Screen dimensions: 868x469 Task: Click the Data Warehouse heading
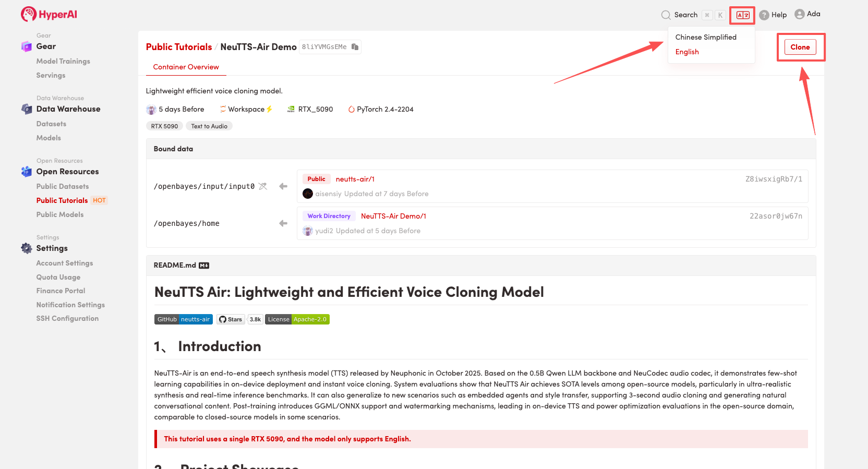pos(68,109)
